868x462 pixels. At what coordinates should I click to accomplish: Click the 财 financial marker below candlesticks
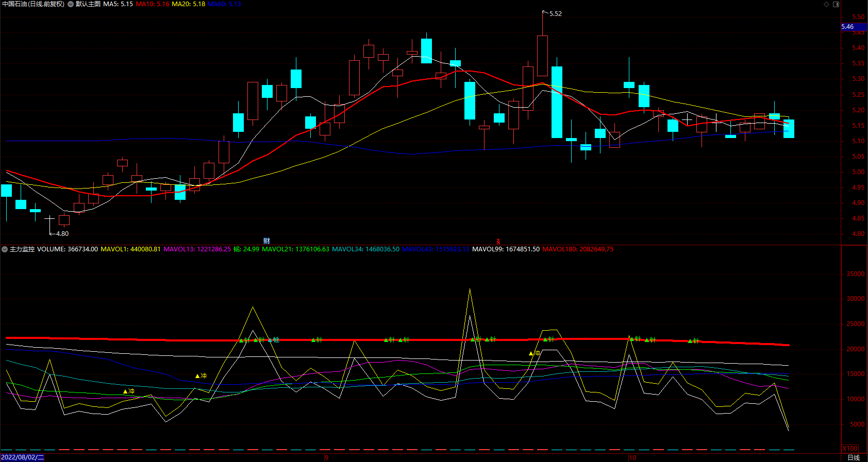(266, 241)
